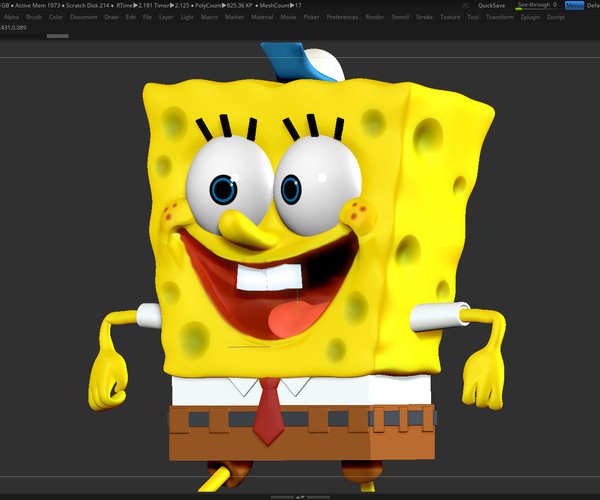Click the Active Mem 1073 readout
600x500 pixels.
[x=38, y=5]
